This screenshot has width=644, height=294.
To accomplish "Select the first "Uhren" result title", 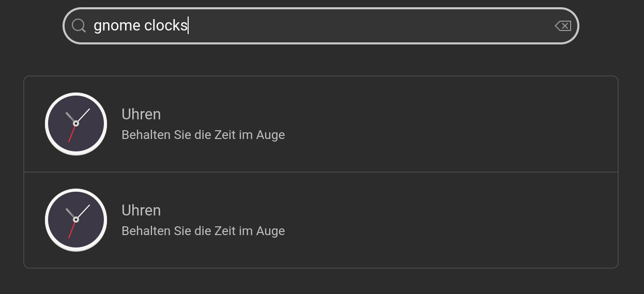I will click(x=141, y=114).
